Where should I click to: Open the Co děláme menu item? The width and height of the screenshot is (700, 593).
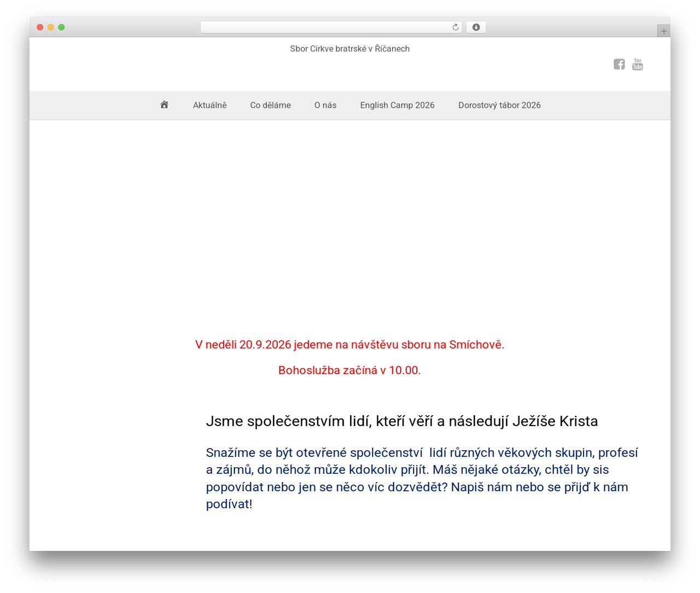[270, 105]
